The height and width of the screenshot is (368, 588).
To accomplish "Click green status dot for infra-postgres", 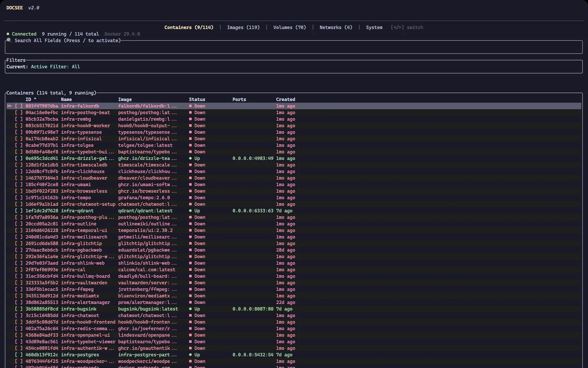I will pos(190,355).
